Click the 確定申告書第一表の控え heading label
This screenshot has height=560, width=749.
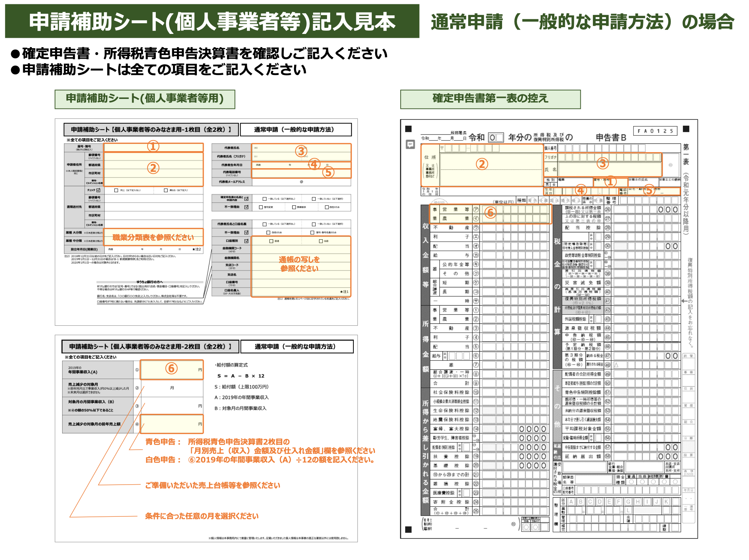click(x=490, y=99)
